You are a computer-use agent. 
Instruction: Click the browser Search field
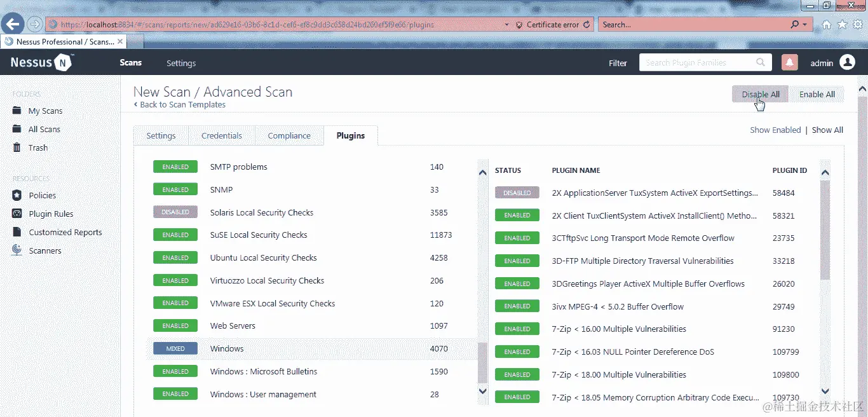tap(695, 25)
